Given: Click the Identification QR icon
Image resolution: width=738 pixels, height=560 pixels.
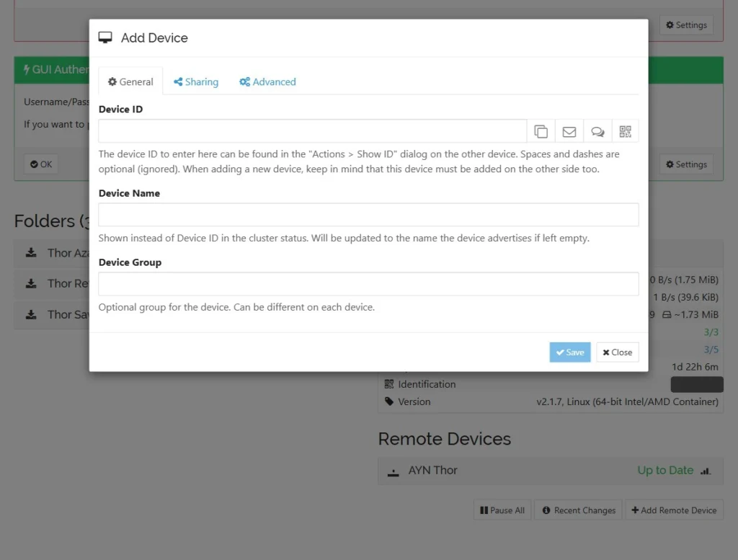Looking at the screenshot, I should pyautogui.click(x=388, y=384).
